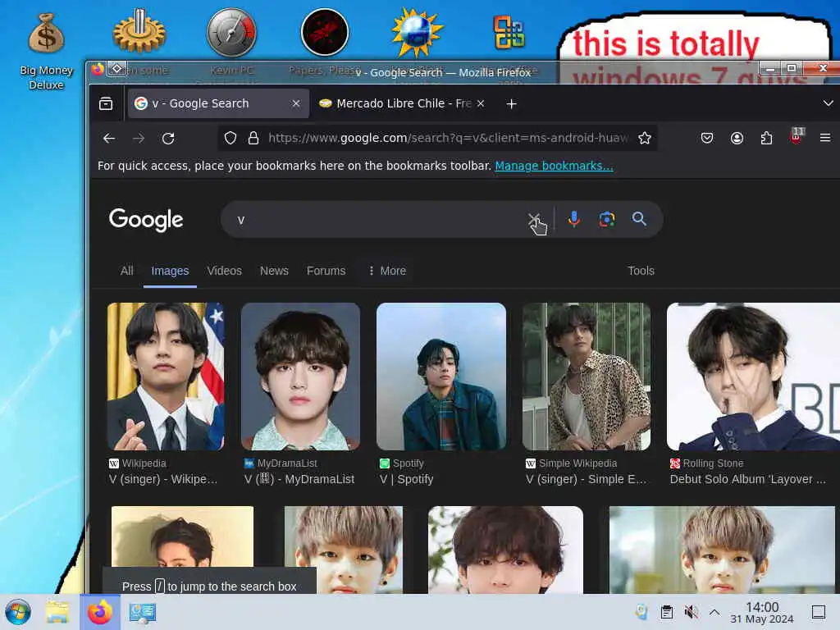Open the clipboard tray icon
This screenshot has height=630, width=840.
click(x=666, y=612)
